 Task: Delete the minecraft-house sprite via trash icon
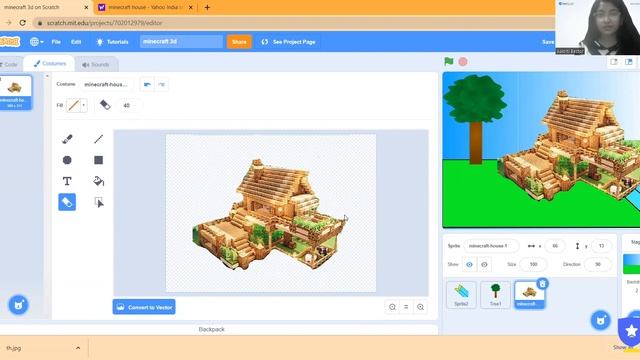pyautogui.click(x=542, y=284)
